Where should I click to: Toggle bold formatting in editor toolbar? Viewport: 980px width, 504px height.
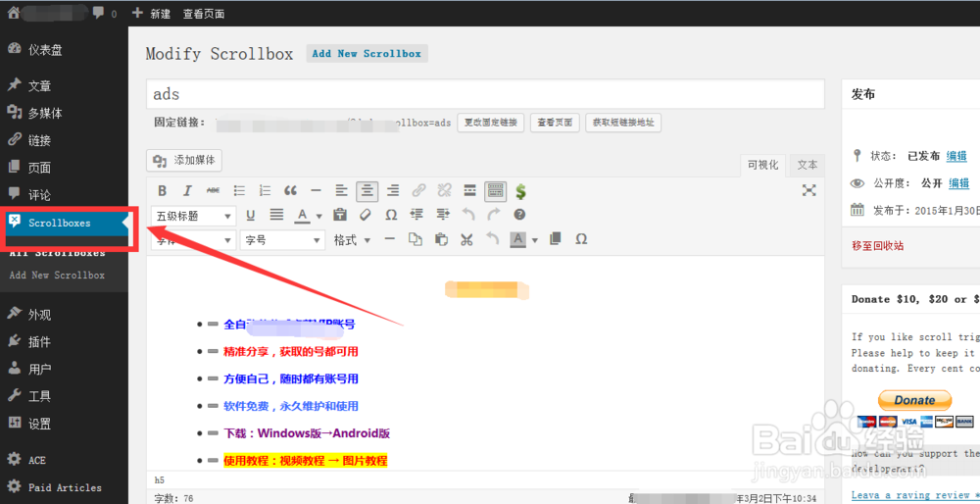click(x=162, y=191)
